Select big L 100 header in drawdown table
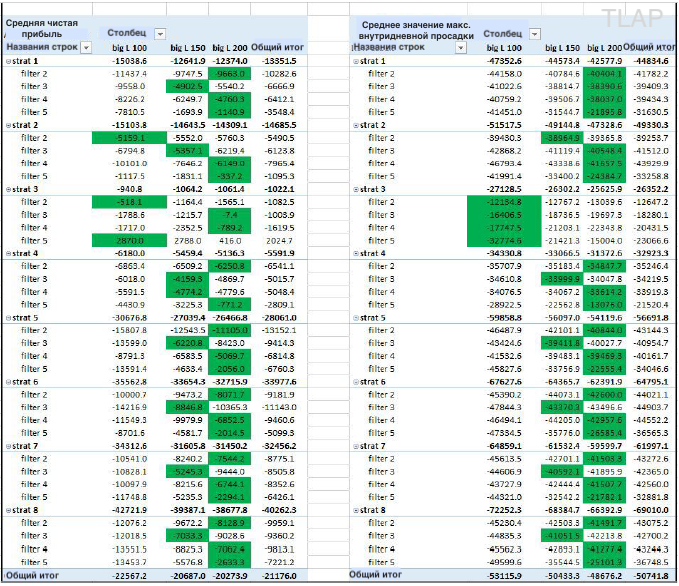This screenshot has height=586, width=679. click(504, 48)
